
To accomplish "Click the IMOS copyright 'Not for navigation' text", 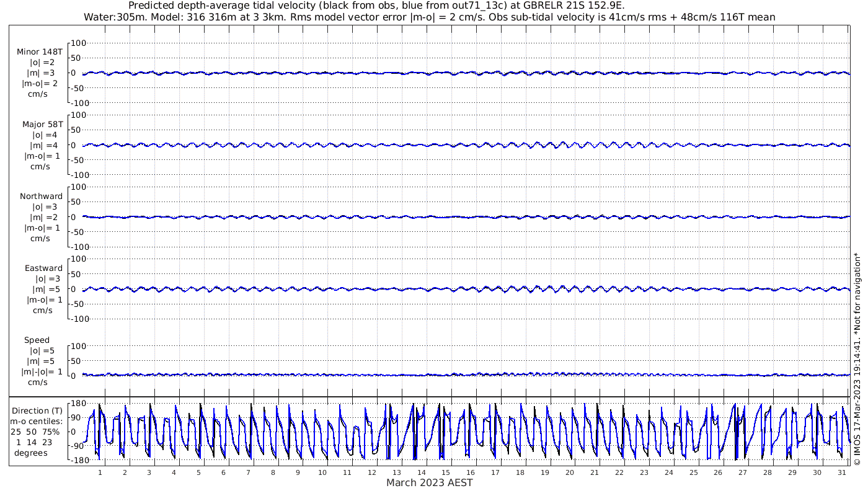I will (x=857, y=359).
